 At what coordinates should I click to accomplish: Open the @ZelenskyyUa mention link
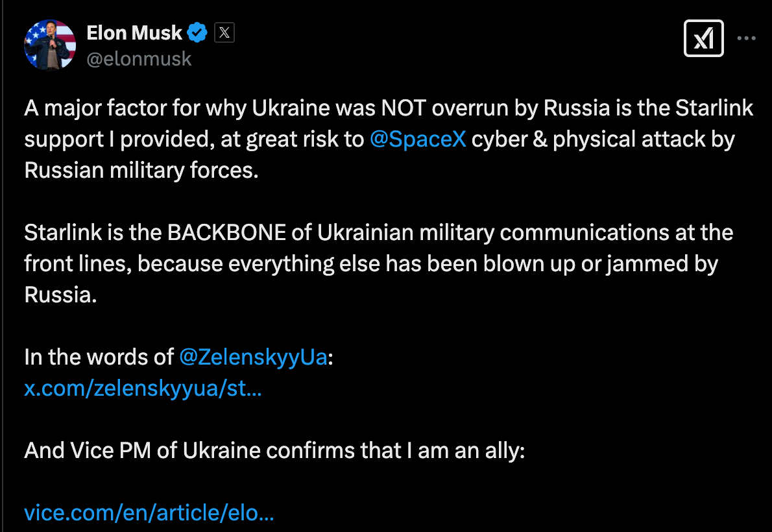tap(253, 356)
